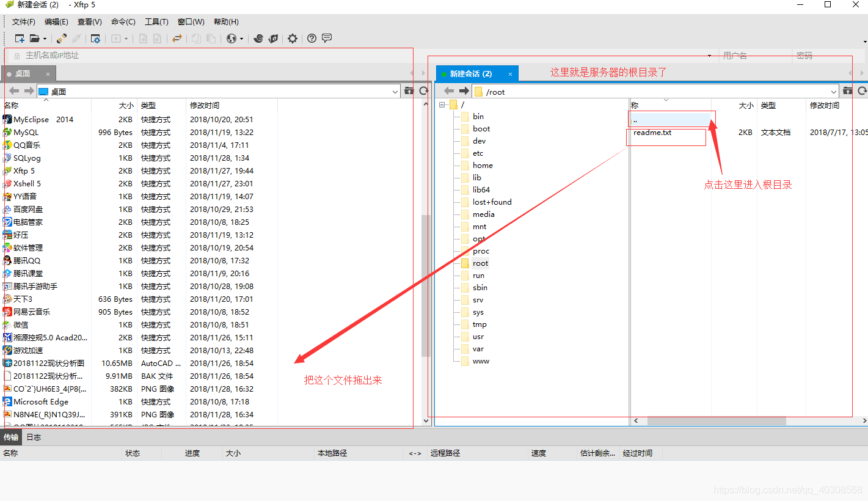Select the .. parent directory entry
The image size is (868, 501).
point(671,120)
